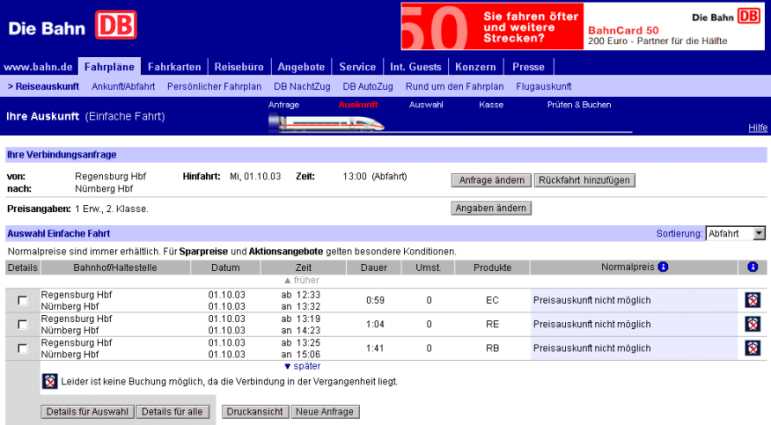Open Rund um den Fahrplan
This screenshot has width=771, height=425.
(454, 87)
